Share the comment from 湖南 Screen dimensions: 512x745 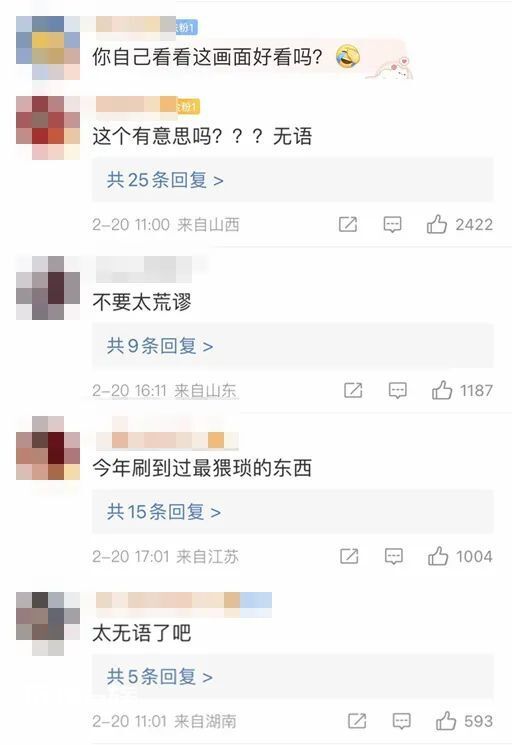(357, 721)
